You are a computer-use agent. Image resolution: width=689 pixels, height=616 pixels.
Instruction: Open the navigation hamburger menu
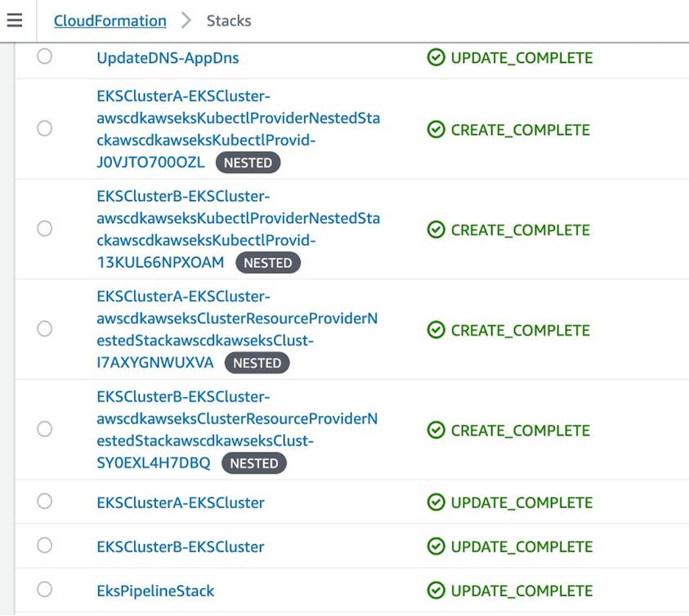click(14, 20)
